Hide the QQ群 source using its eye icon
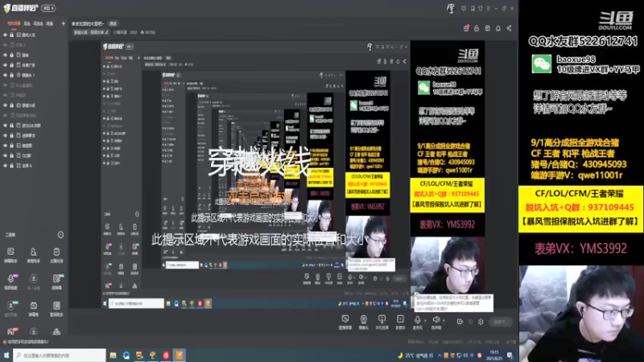Image resolution: width=644 pixels, height=362 pixels. click(x=6, y=155)
